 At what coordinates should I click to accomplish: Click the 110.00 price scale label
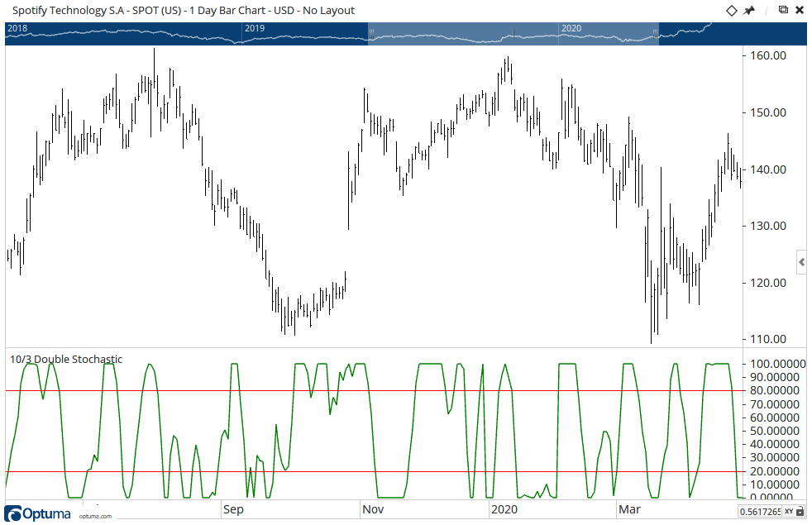coord(768,340)
